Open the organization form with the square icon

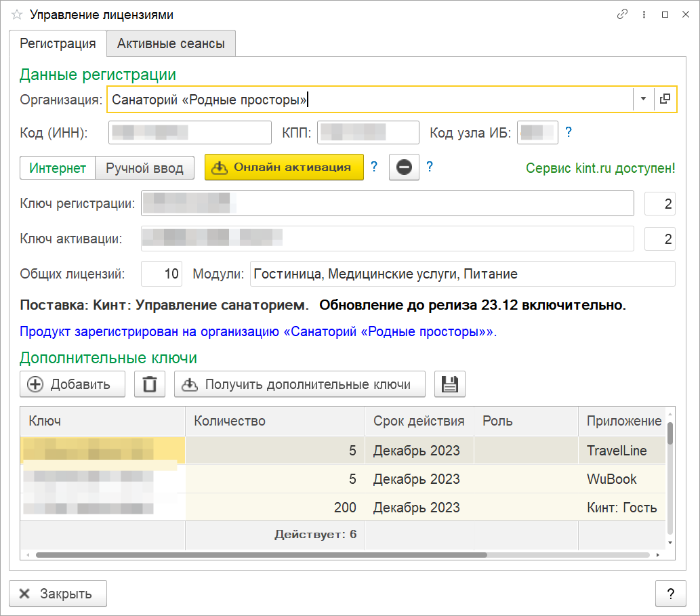click(x=665, y=99)
